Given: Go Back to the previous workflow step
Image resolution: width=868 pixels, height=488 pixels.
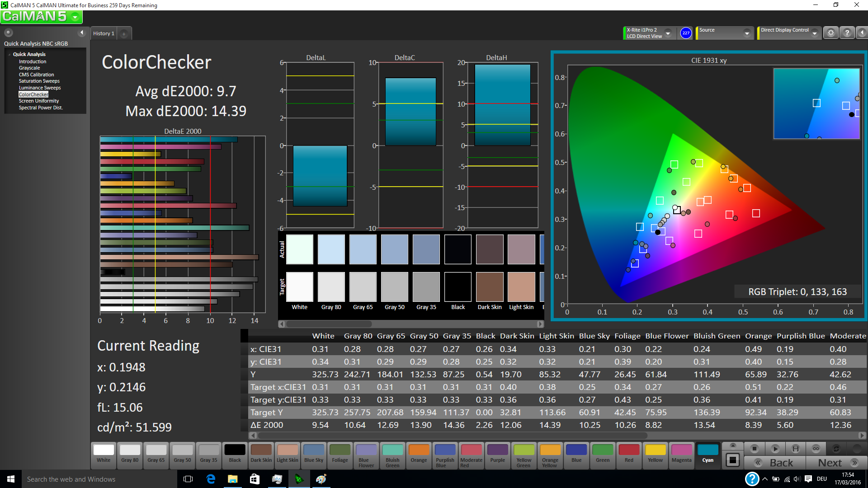Looking at the screenshot, I should 775,463.
